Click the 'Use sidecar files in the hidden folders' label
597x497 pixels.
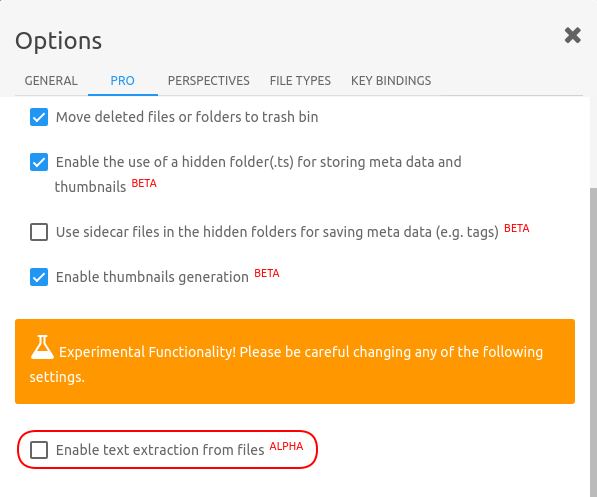pos(277,232)
